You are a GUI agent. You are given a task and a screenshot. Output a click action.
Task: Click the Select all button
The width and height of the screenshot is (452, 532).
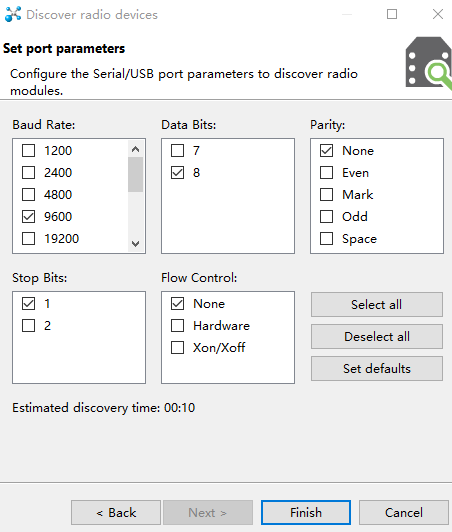377,304
